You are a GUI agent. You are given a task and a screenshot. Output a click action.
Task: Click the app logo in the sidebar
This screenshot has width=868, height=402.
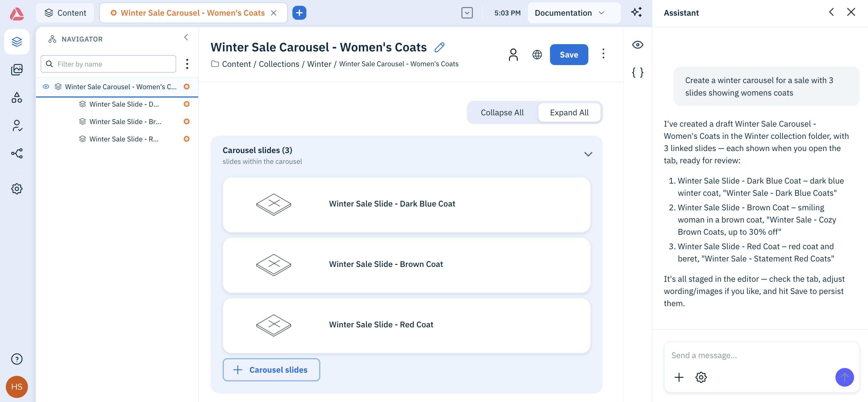(x=17, y=14)
